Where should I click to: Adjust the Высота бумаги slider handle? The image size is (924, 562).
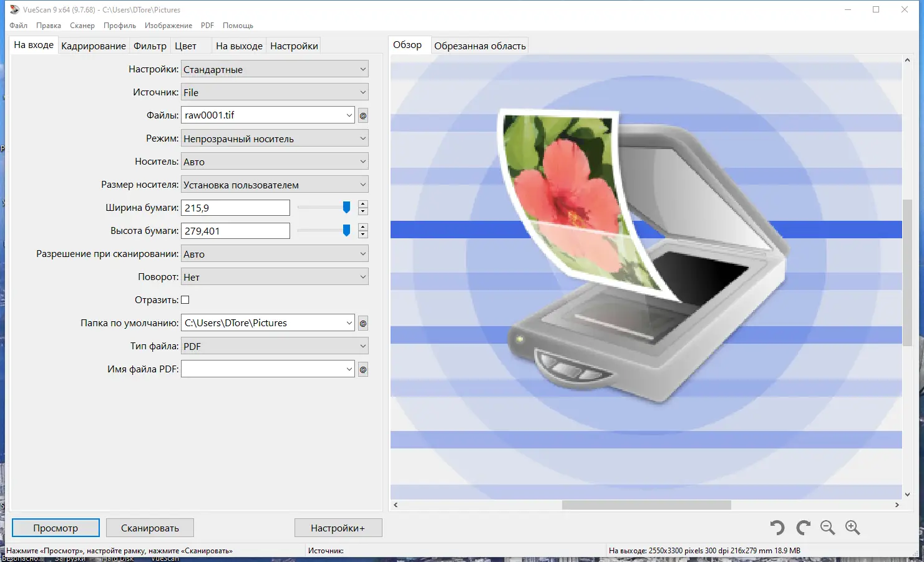346,230
